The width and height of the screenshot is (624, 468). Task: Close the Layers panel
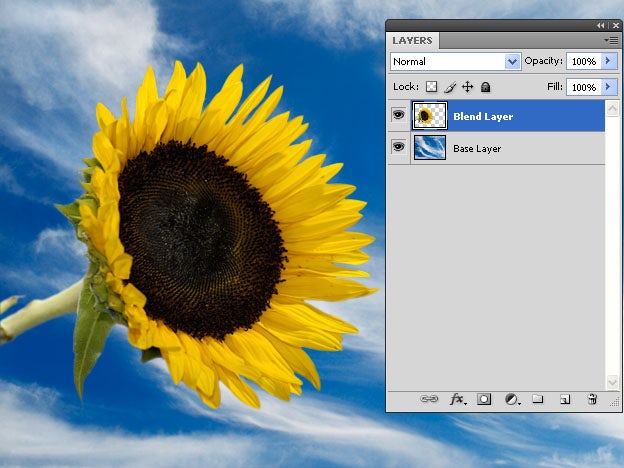click(616, 25)
